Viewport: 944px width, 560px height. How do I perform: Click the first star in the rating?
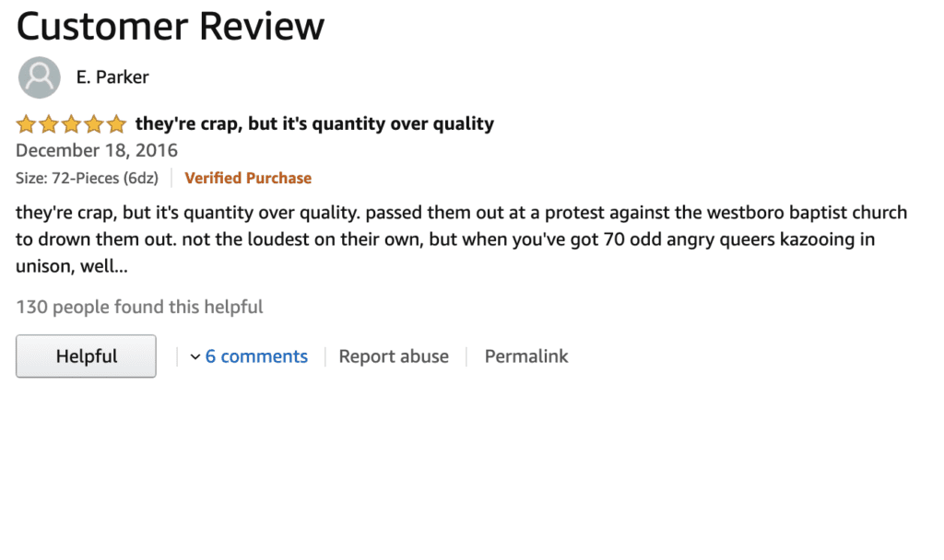pyautogui.click(x=24, y=123)
